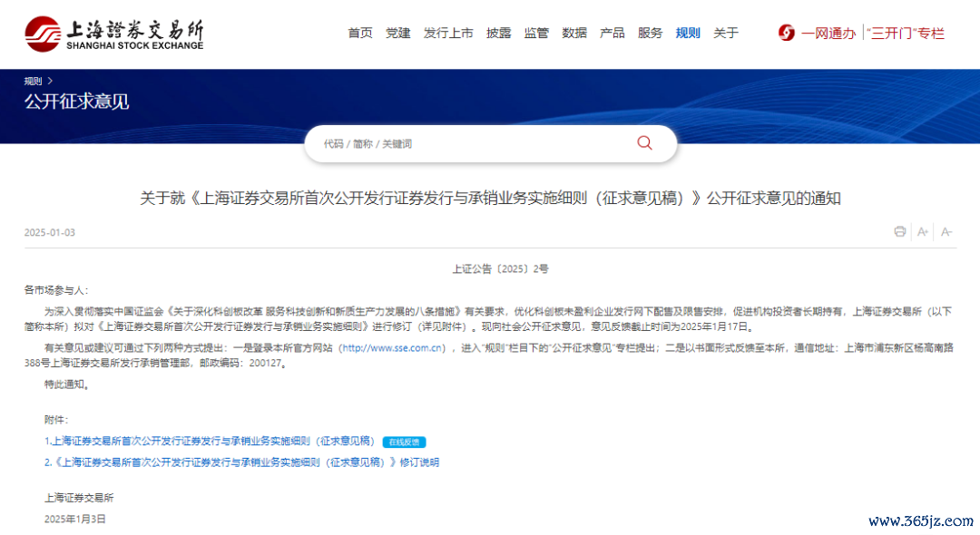Open the 关于 menu

(x=726, y=33)
